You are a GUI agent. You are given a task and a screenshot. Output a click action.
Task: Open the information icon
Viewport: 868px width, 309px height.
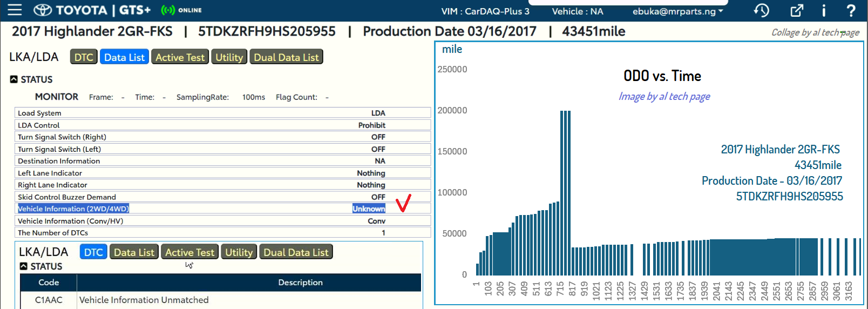click(824, 10)
